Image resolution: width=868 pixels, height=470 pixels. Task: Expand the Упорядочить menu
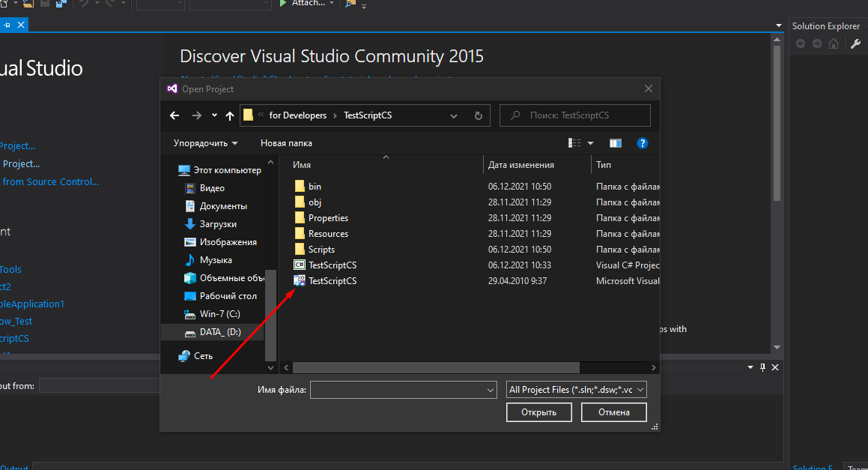pos(205,143)
